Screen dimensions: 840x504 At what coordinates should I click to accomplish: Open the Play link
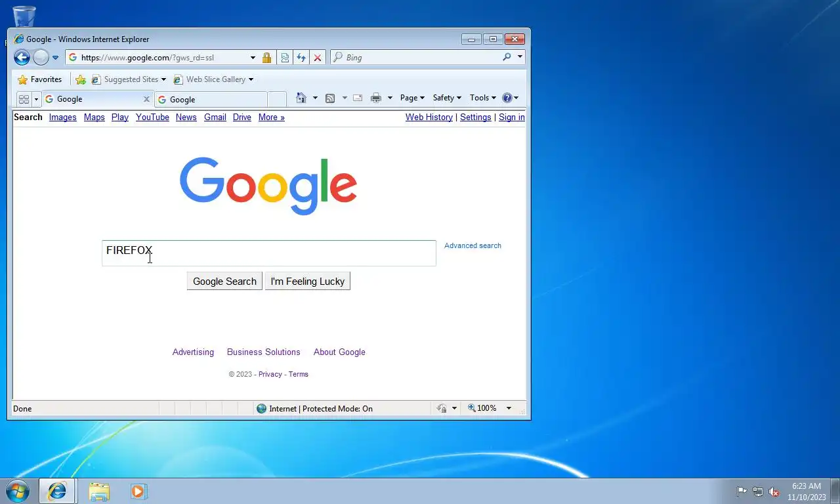pyautogui.click(x=120, y=117)
